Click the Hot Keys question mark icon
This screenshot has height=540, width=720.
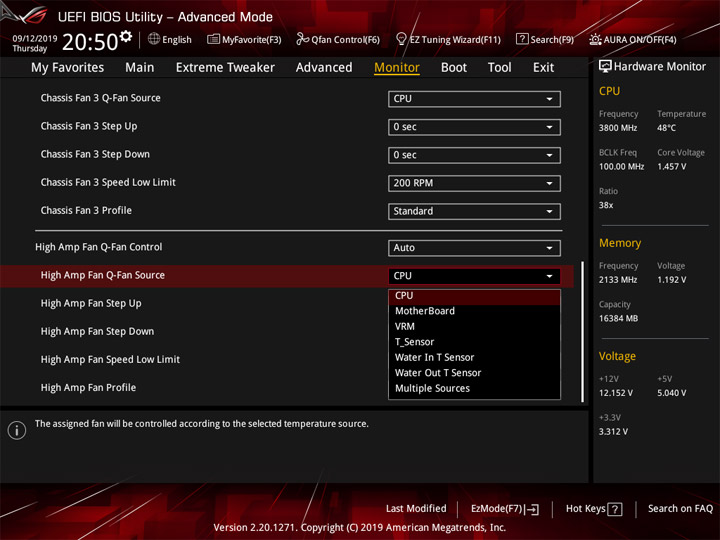(615, 509)
